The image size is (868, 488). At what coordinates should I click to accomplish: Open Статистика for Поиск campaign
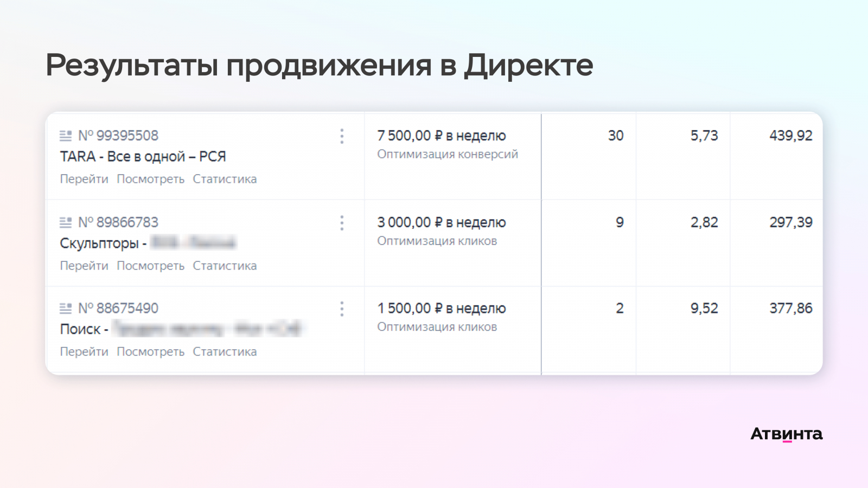[x=225, y=351]
